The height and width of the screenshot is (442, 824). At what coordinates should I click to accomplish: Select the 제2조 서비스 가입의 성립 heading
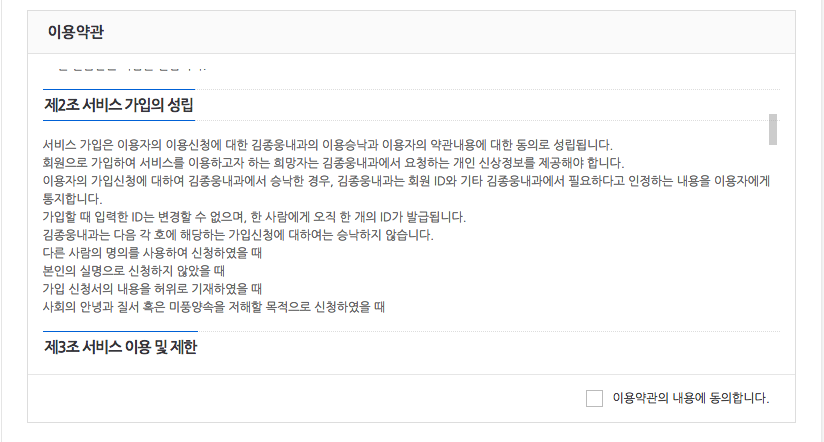click(x=119, y=105)
